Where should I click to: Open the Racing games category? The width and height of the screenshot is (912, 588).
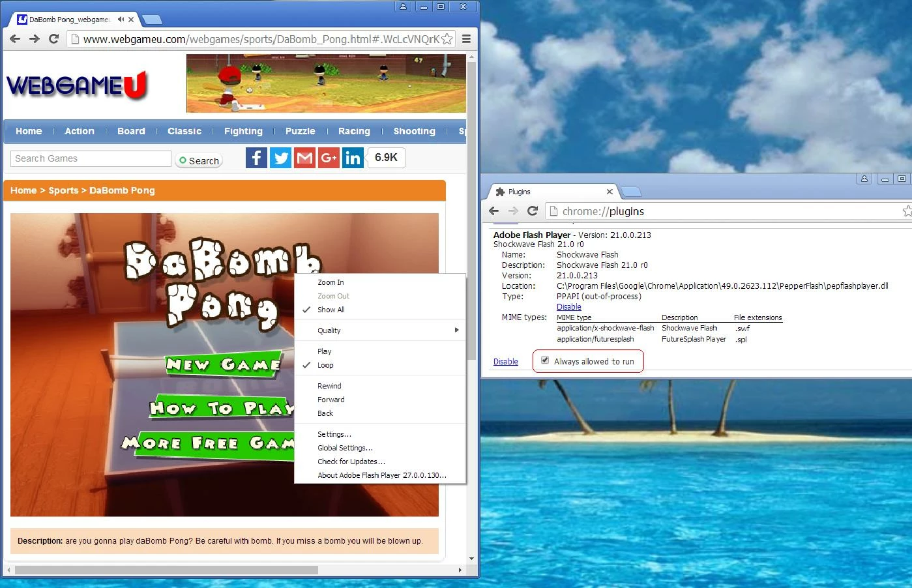coord(354,131)
